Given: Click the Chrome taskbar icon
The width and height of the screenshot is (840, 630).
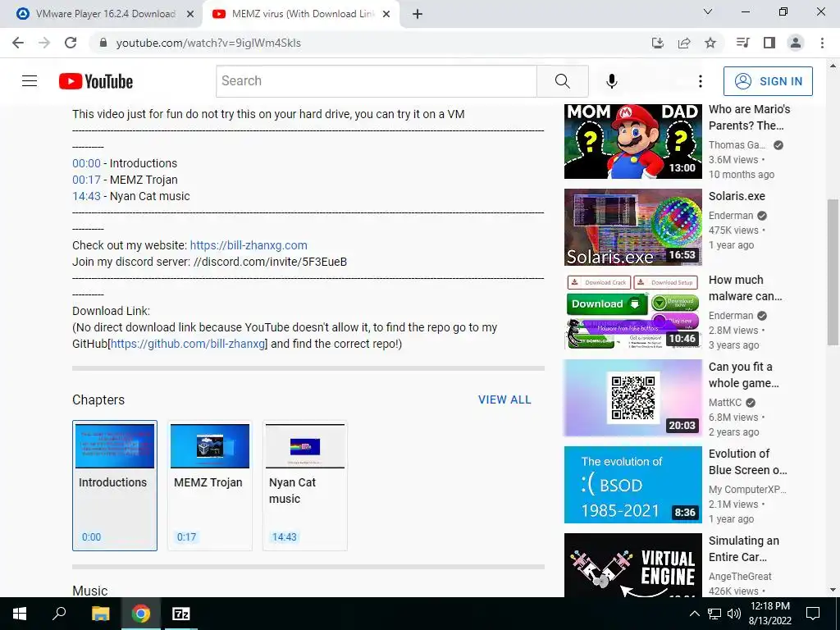Looking at the screenshot, I should pyautogui.click(x=141, y=614).
